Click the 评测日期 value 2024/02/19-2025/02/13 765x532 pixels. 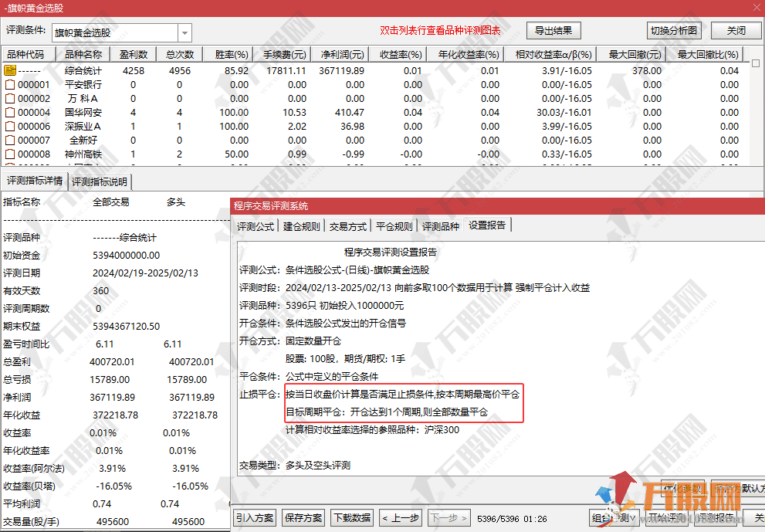pyautogui.click(x=145, y=273)
